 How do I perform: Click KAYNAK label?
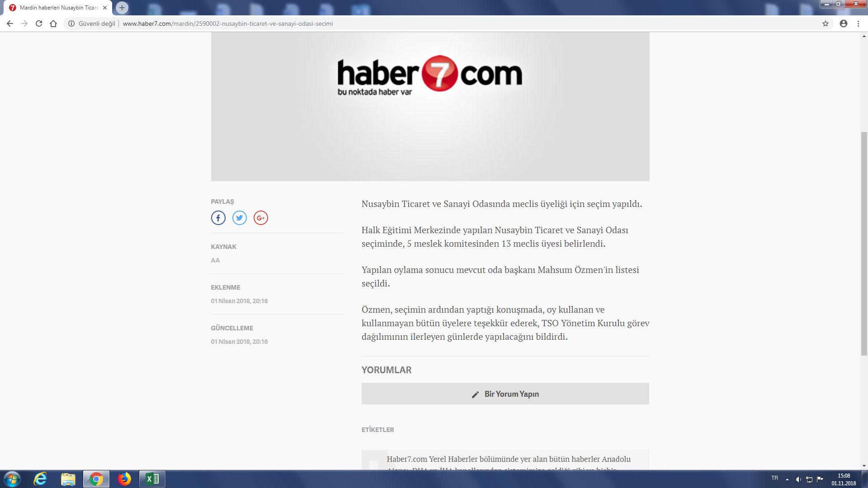click(x=224, y=247)
